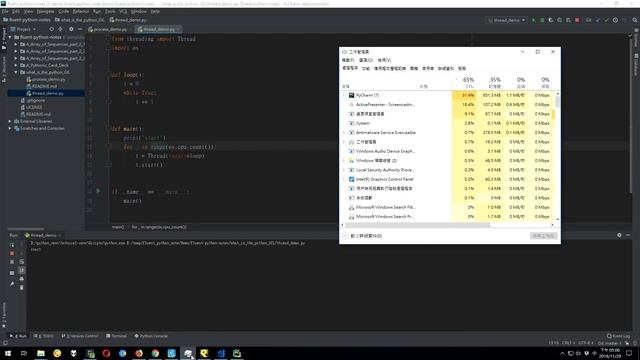Image resolution: width=640 pixels, height=360 pixels.
Task: Toggle soft-wrap icon in Run panel
Action: (x=22, y=262)
